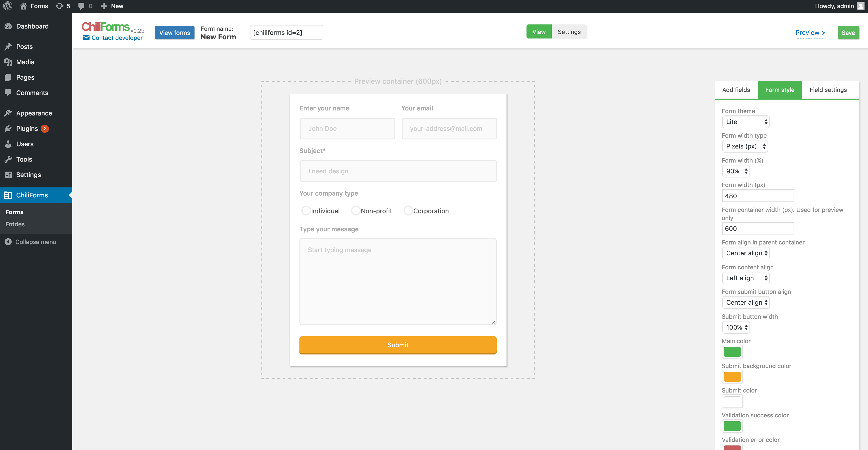The height and width of the screenshot is (450, 868).
Task: Open the comments bubble icon in admin bar
Action: (81, 6)
